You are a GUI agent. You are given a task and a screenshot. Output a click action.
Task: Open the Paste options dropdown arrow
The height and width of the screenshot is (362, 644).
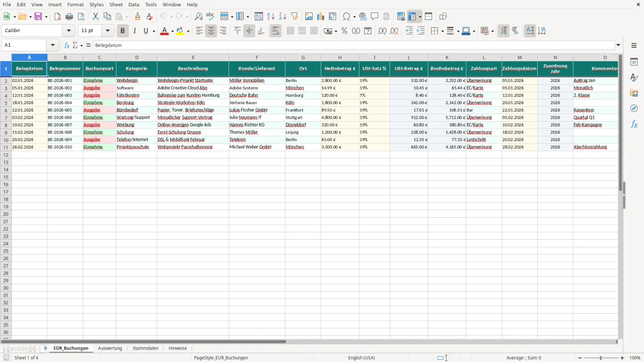click(126, 17)
